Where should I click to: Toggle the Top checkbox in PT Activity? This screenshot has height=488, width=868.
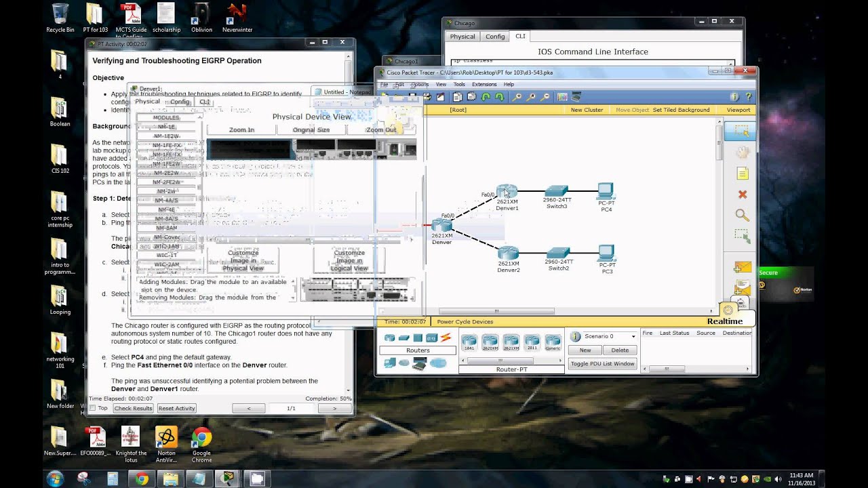tap(93, 408)
